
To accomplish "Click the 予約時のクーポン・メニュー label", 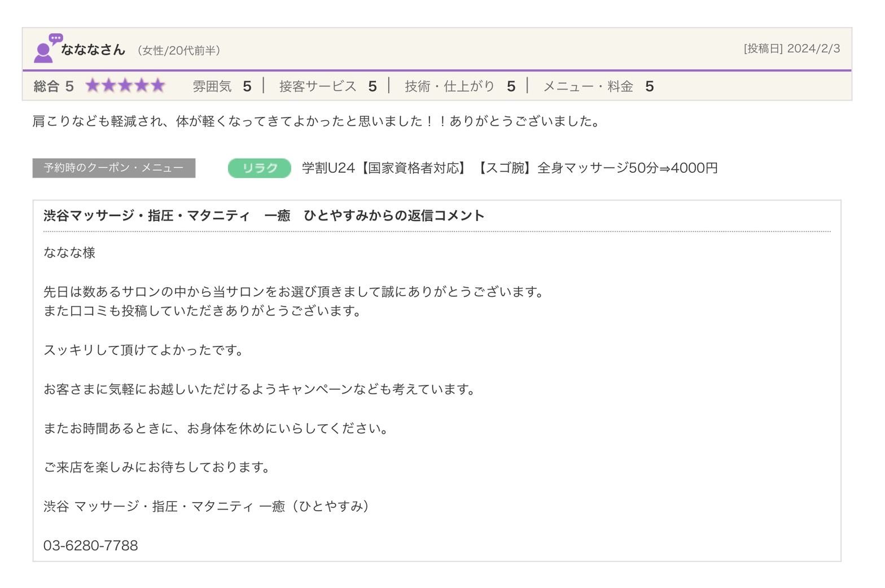I will (114, 168).
